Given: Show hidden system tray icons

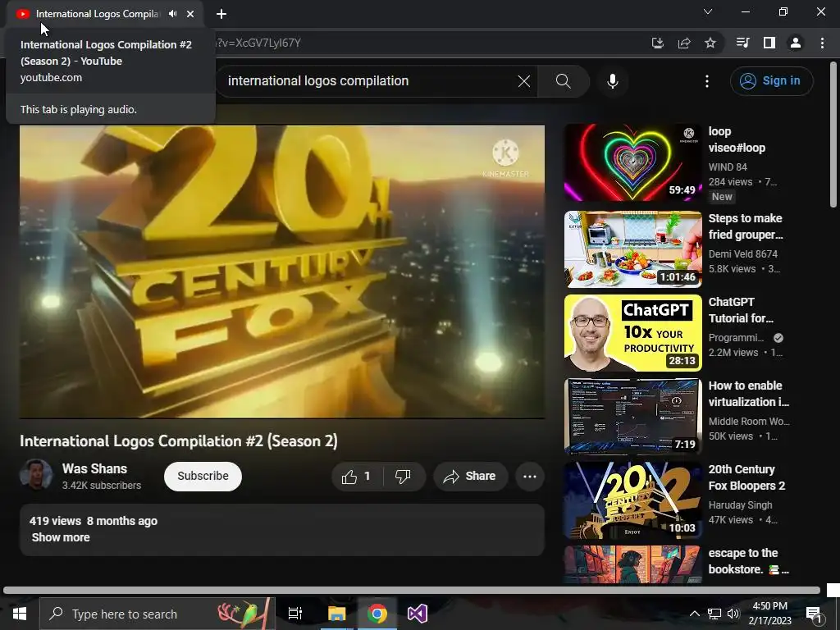Looking at the screenshot, I should (694, 614).
